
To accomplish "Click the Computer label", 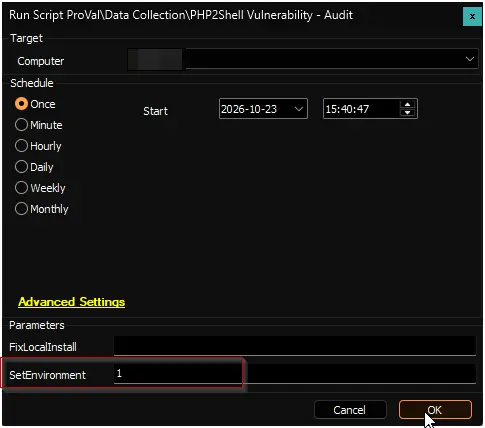I will [x=41, y=61].
